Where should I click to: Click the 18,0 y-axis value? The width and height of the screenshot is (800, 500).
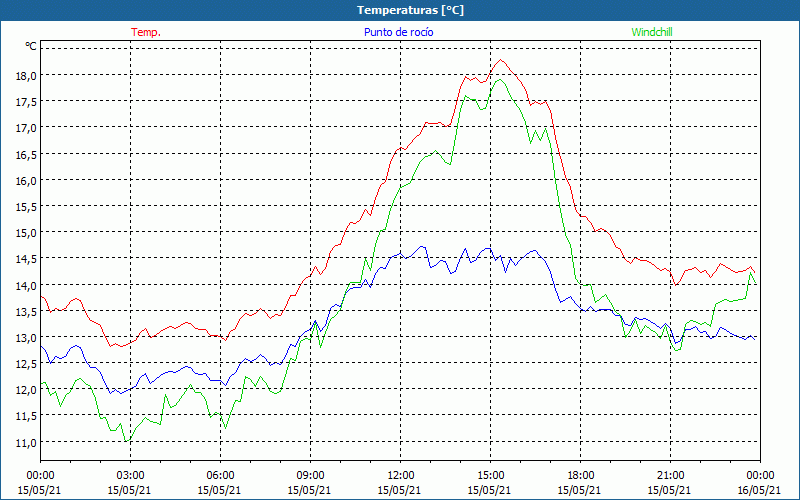(x=27, y=76)
